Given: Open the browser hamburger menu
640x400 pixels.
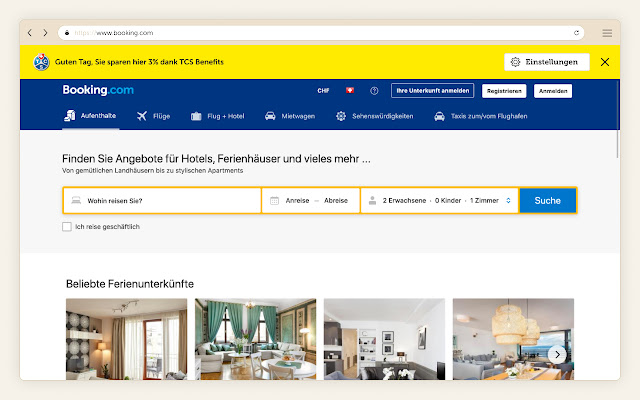Looking at the screenshot, I should tap(607, 33).
